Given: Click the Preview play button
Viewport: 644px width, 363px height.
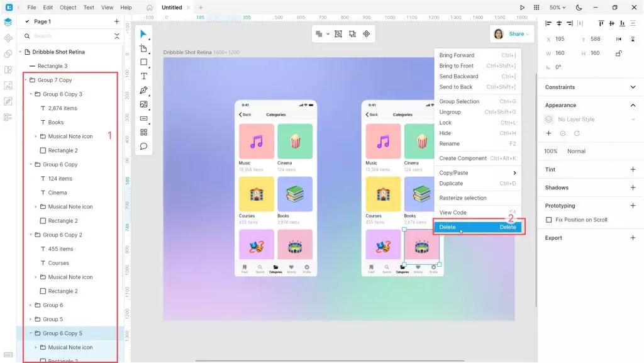Looking at the screenshot, I should point(522,8).
